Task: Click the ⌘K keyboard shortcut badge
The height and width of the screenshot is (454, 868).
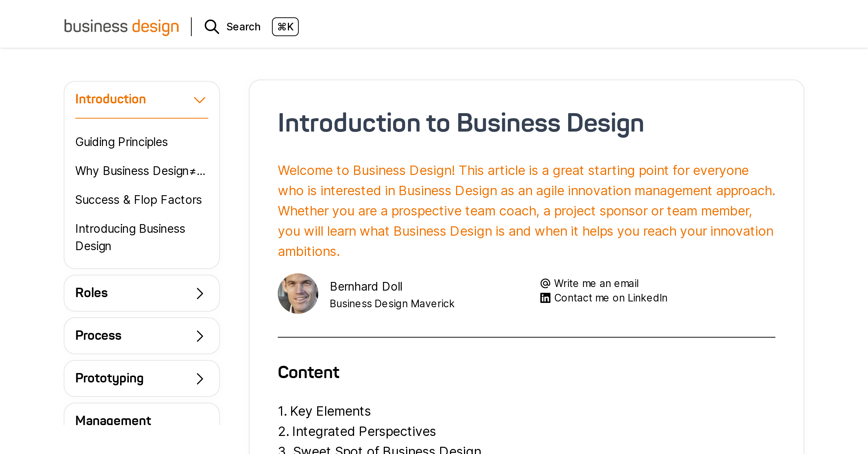Action: pos(285,26)
